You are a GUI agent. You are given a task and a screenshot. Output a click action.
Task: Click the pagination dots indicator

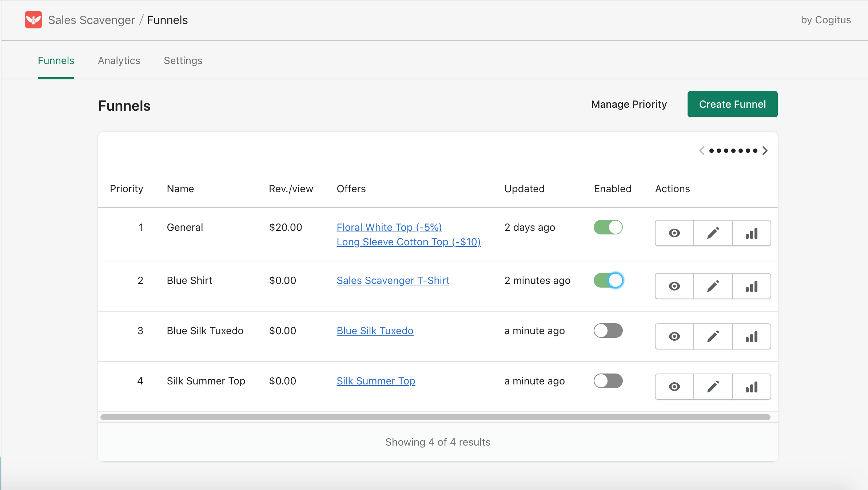[733, 151]
